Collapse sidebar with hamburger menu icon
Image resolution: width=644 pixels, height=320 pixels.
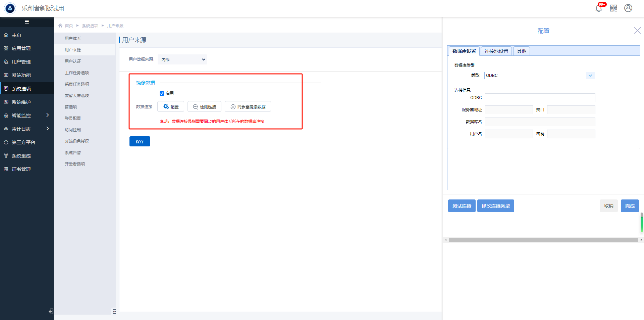[27, 22]
